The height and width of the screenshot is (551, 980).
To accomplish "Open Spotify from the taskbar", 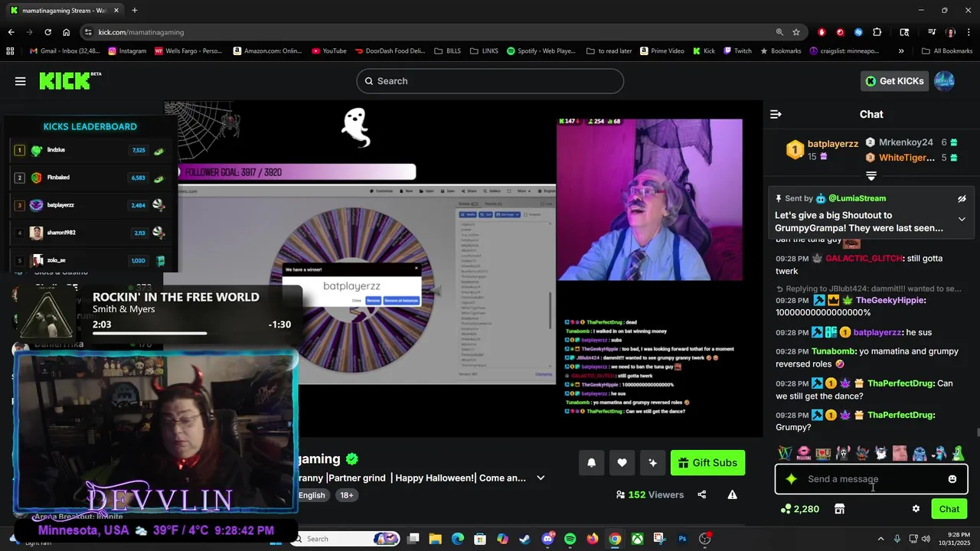I will (x=570, y=539).
